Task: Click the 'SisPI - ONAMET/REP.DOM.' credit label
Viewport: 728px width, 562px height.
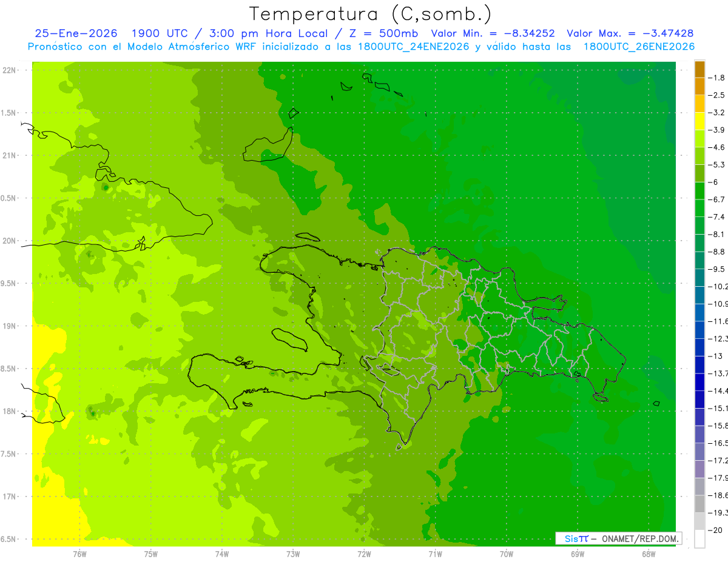Action: (x=618, y=538)
